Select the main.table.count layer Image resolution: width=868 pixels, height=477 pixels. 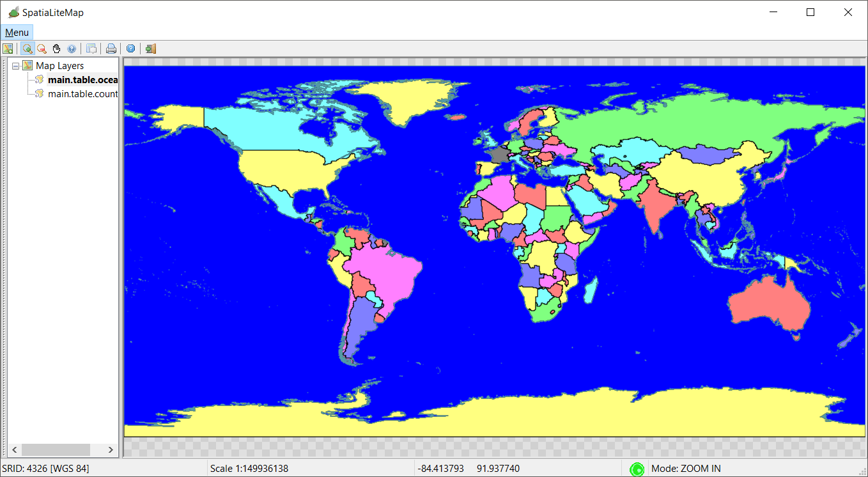(x=82, y=94)
